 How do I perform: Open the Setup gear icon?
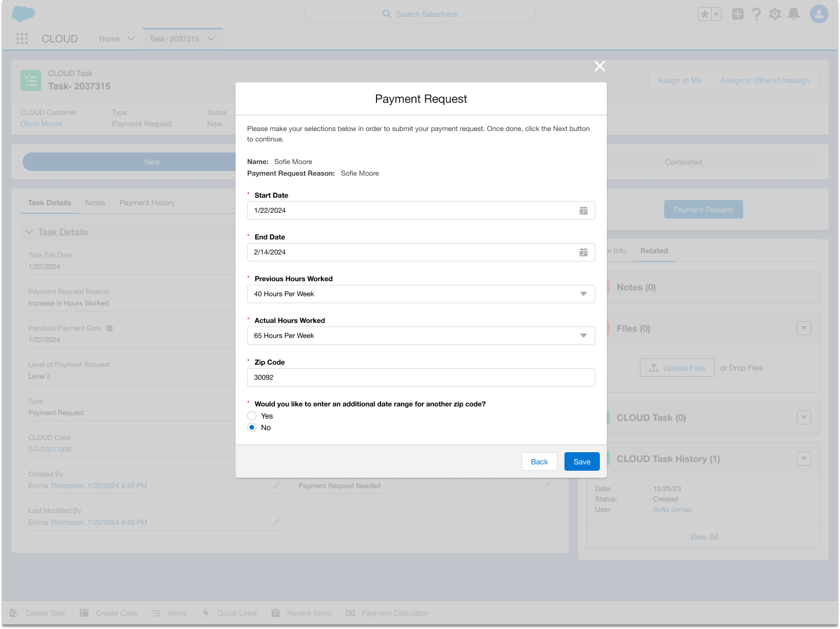[x=775, y=13]
